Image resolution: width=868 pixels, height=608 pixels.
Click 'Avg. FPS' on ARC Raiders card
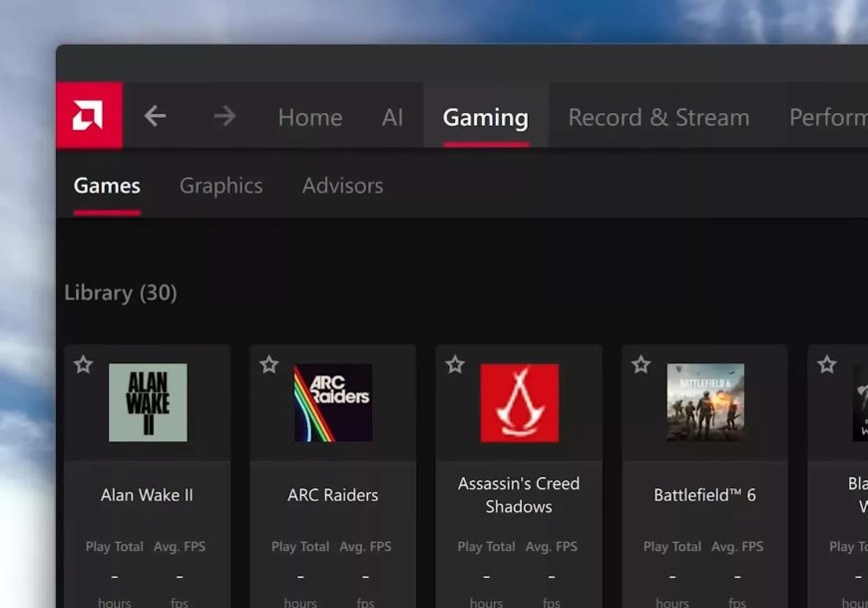365,546
